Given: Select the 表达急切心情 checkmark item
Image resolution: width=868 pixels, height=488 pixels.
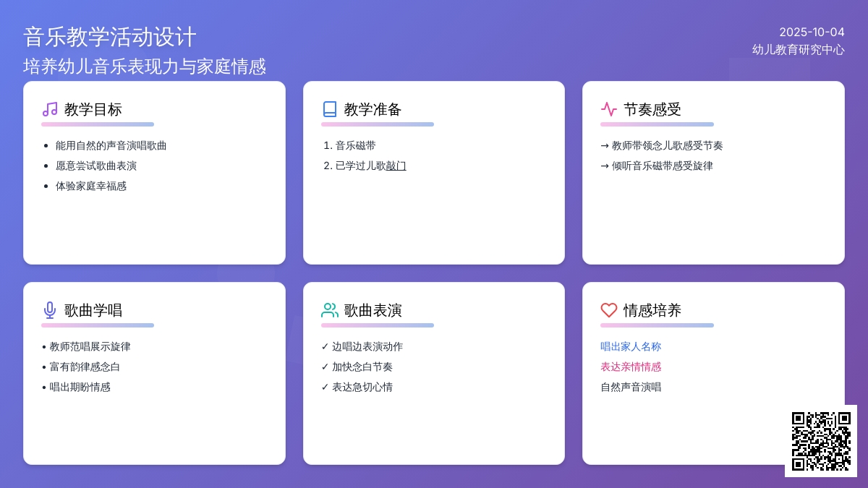Looking at the screenshot, I should click(357, 387).
